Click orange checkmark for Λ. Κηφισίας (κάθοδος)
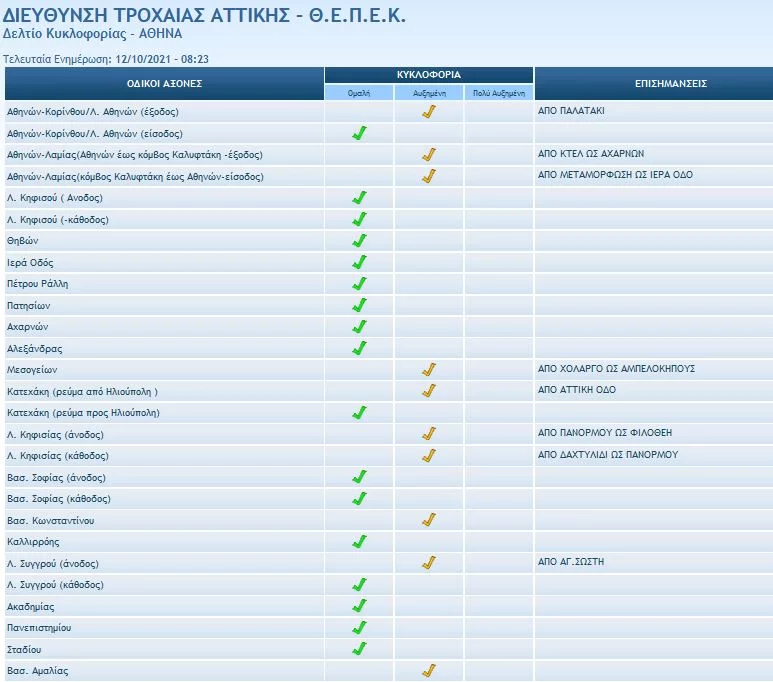Screen dimensions: 773x682 pyautogui.click(x=429, y=455)
